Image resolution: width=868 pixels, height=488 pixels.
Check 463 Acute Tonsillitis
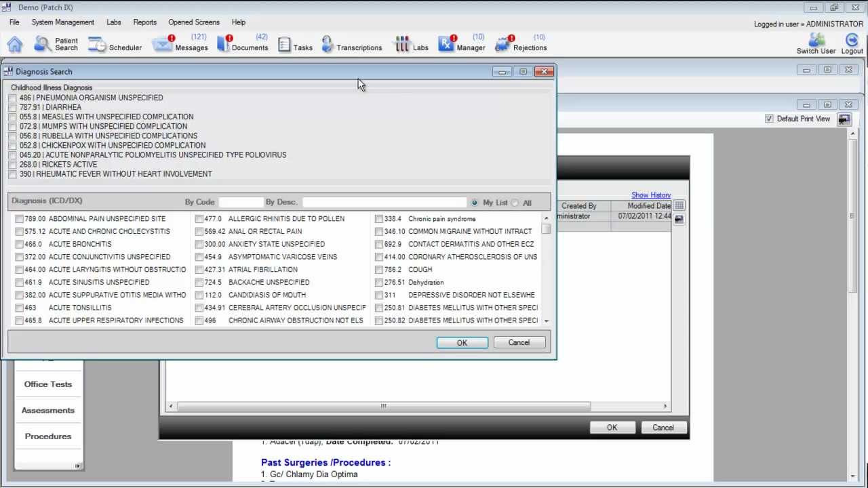point(19,308)
